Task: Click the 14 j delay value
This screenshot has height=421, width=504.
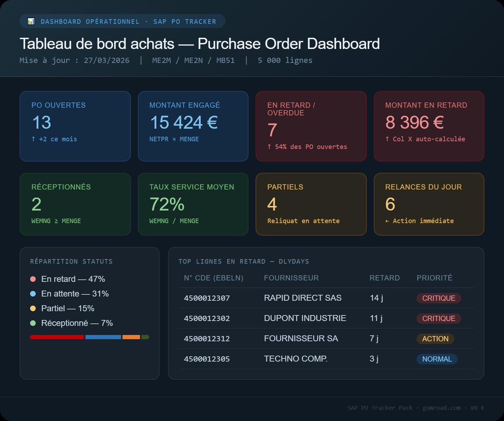Action: click(x=377, y=298)
